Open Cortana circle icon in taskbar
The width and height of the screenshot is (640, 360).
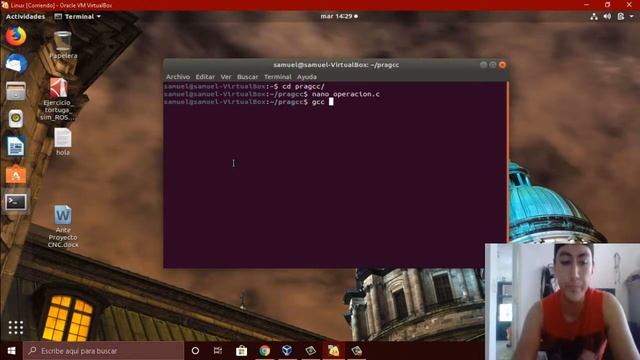pos(195,351)
